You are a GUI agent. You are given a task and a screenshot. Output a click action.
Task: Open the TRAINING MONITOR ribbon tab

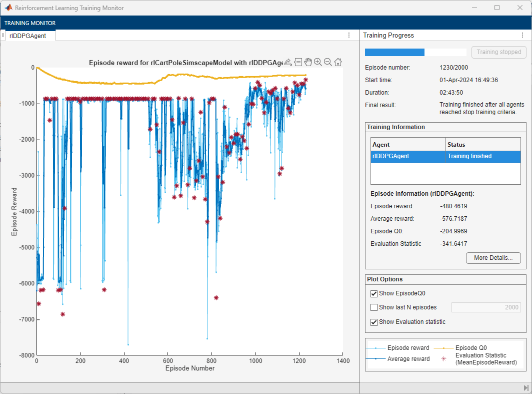(x=30, y=23)
